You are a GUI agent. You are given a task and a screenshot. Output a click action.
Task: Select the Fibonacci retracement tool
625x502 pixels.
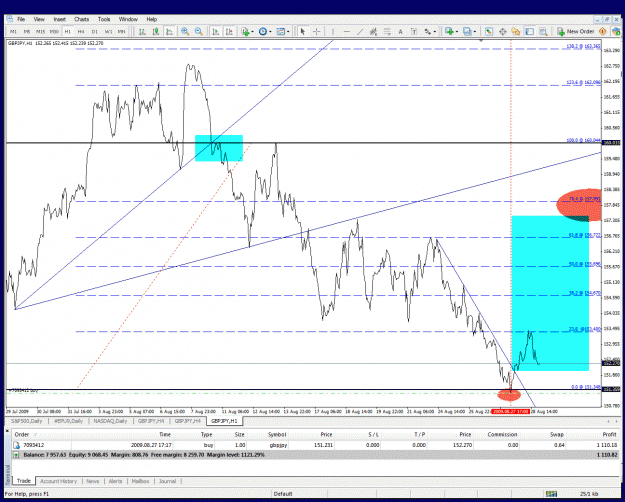click(x=387, y=31)
